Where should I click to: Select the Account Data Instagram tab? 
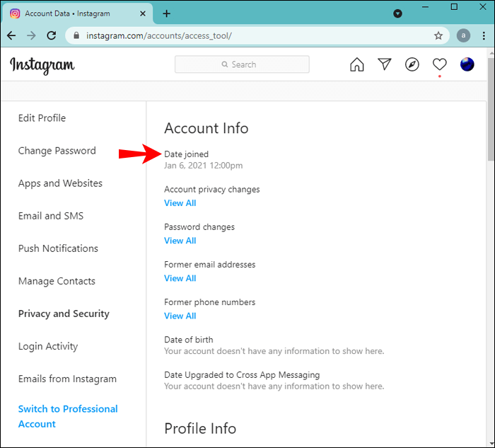[x=77, y=13]
